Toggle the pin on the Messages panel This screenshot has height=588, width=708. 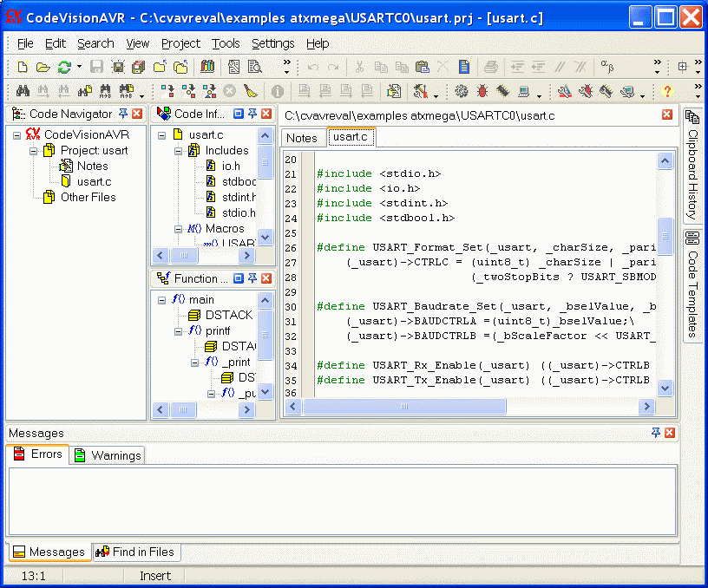point(656,433)
